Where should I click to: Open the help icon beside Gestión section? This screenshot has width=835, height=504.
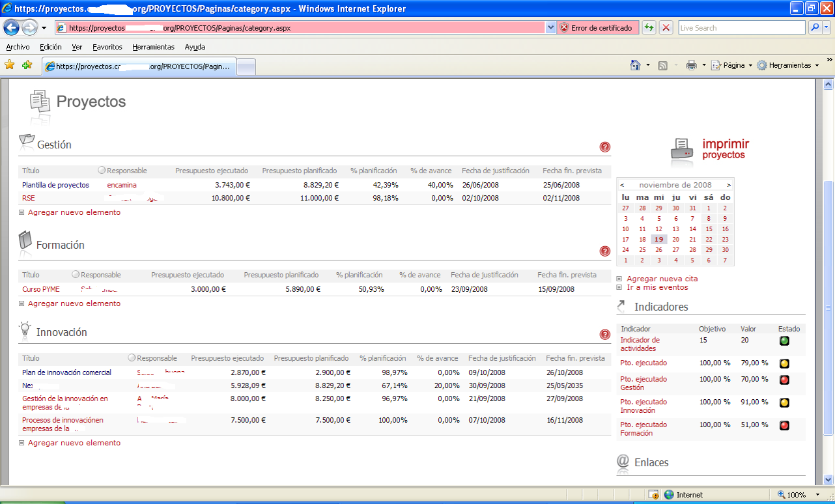pos(604,147)
